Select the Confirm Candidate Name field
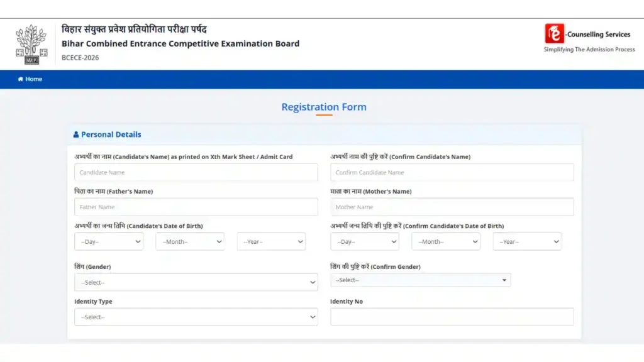The width and height of the screenshot is (644, 362). pyautogui.click(x=452, y=172)
